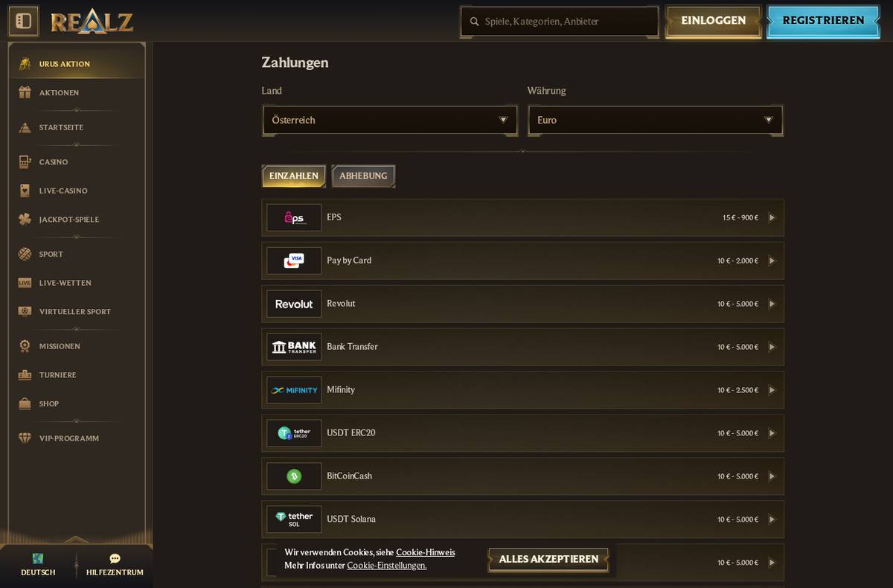Open the Cookie-Hinweis link
Screen dimensions: 893x588
tap(426, 552)
